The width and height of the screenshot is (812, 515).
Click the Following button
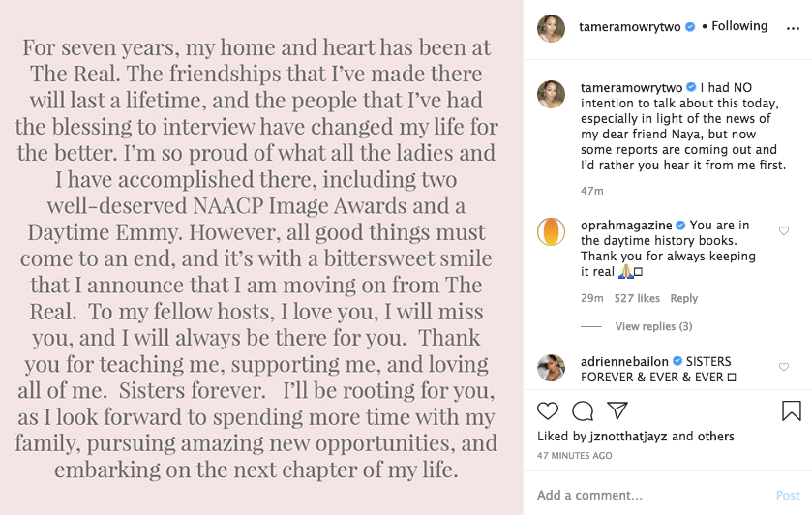pyautogui.click(x=739, y=26)
